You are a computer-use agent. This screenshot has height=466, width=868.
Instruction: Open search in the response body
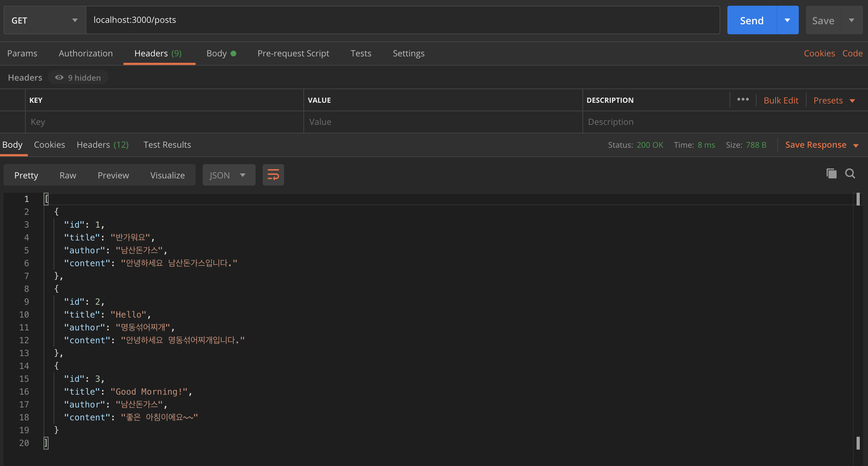tap(850, 174)
